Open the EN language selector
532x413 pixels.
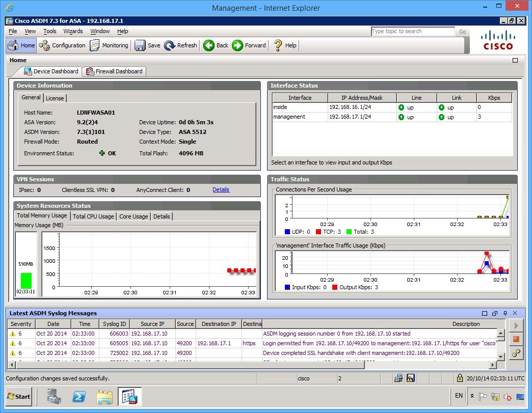pyautogui.click(x=458, y=396)
